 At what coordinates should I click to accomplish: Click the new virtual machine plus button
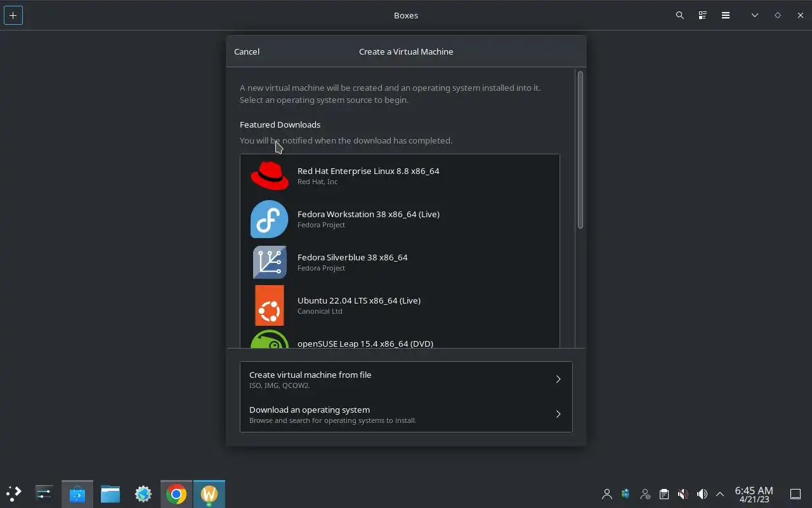tap(13, 15)
